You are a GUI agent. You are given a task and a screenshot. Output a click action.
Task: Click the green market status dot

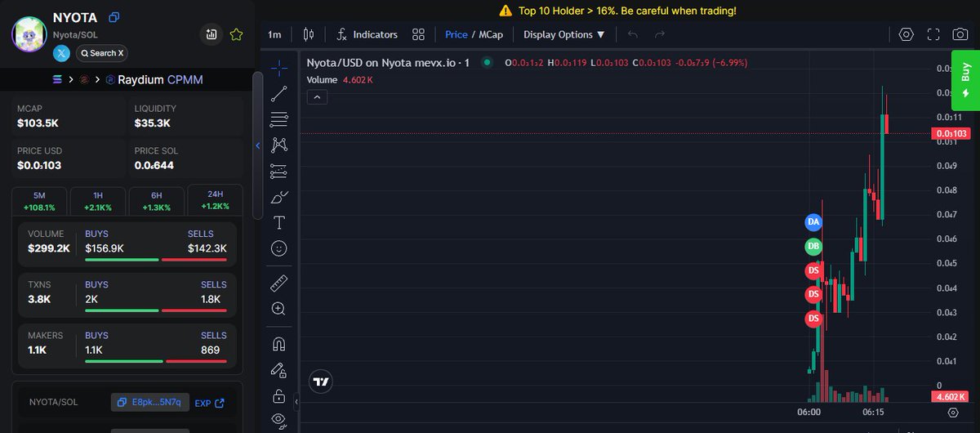[x=488, y=62]
